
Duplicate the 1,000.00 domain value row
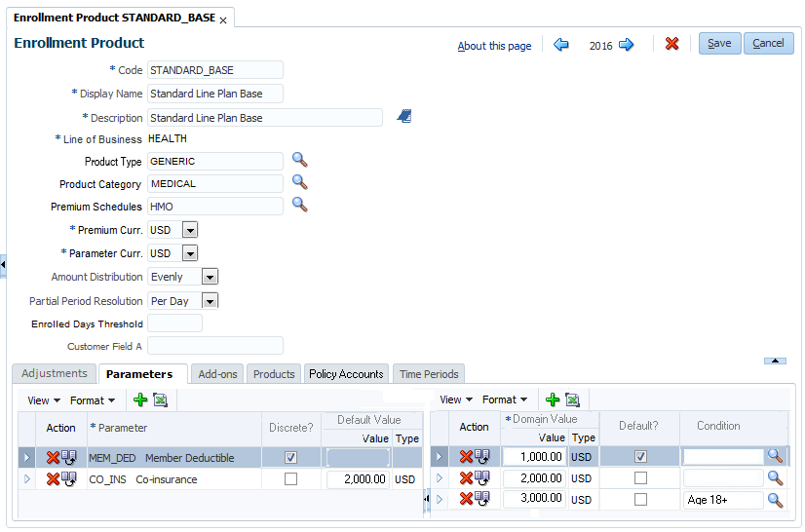tap(482, 456)
